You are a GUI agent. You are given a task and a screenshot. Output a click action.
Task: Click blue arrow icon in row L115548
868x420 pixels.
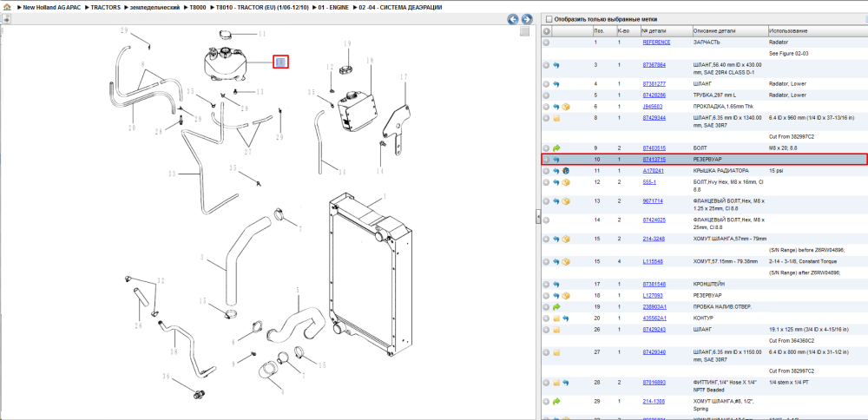pos(556,262)
